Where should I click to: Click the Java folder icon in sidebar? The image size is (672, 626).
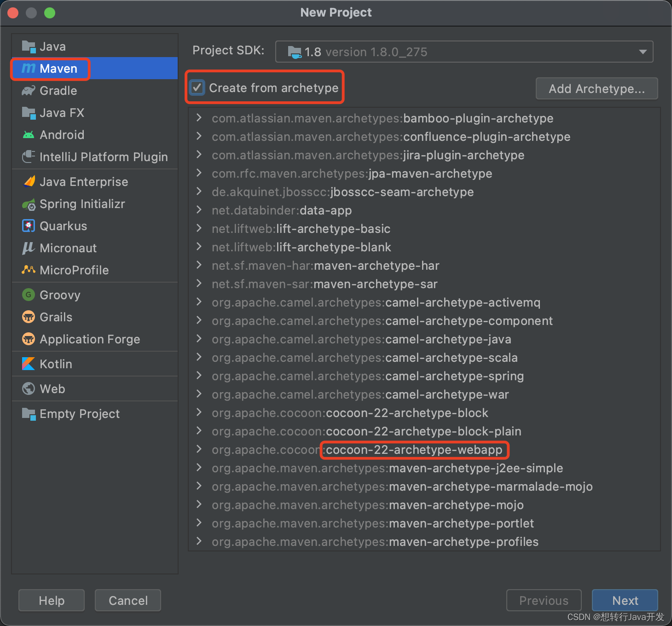[x=29, y=46]
